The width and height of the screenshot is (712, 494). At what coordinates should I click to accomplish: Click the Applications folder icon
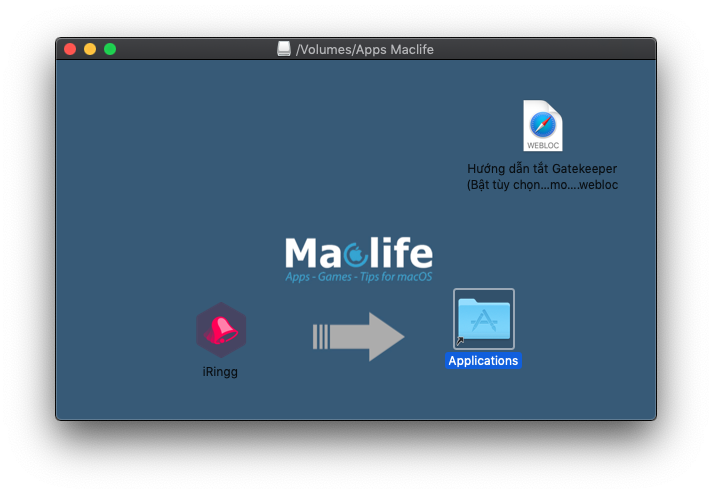(x=484, y=319)
